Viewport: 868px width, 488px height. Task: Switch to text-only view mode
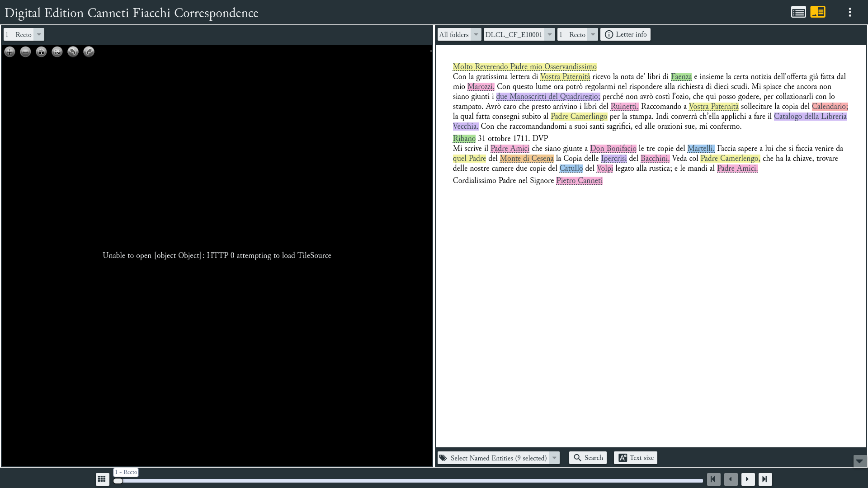(x=798, y=12)
